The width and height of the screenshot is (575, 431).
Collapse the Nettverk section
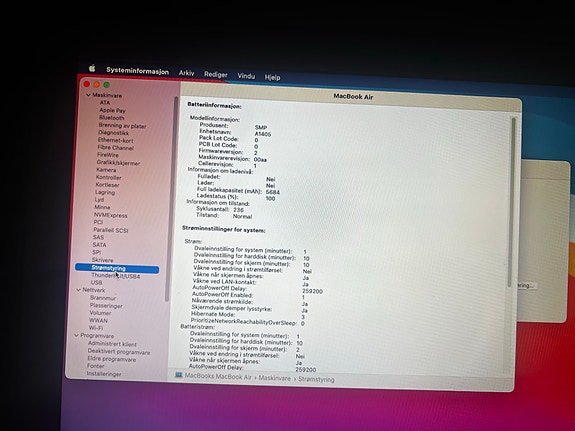click(x=78, y=290)
